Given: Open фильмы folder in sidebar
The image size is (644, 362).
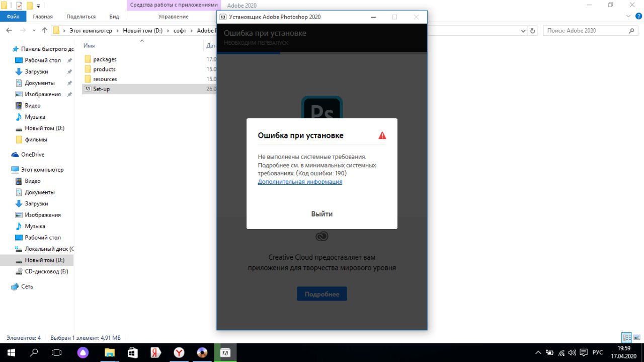Looking at the screenshot, I should (x=36, y=139).
